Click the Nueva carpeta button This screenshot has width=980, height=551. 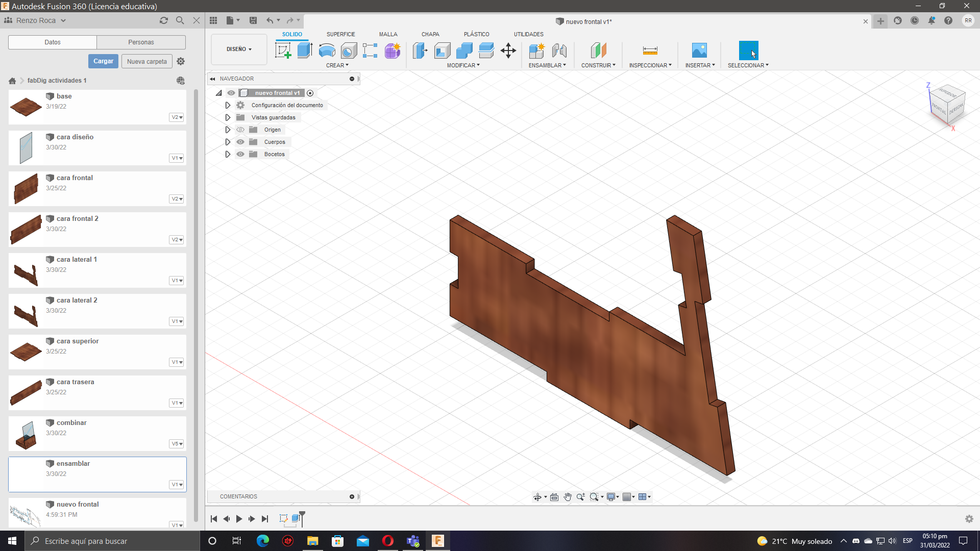[147, 61]
